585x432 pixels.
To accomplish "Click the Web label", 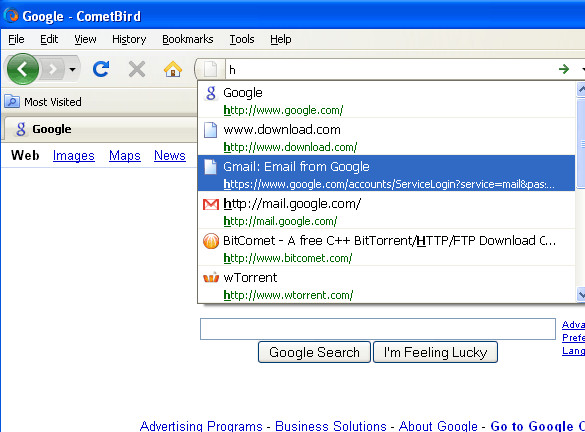I will tap(25, 155).
